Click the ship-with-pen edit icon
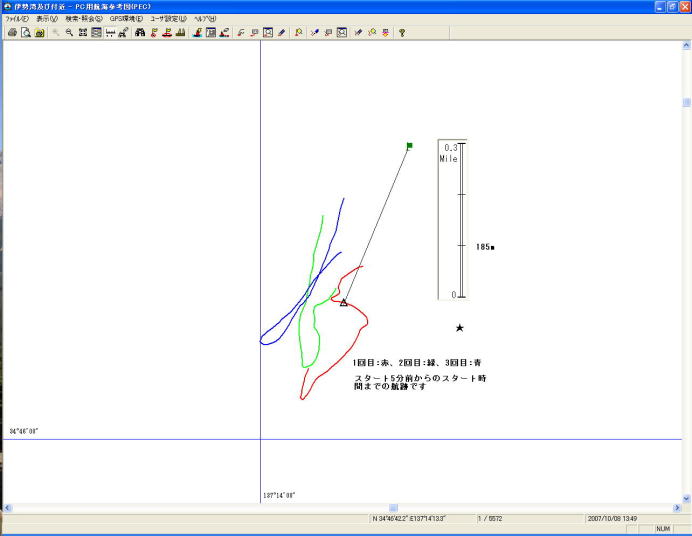The width and height of the screenshot is (692, 536). coord(224,32)
